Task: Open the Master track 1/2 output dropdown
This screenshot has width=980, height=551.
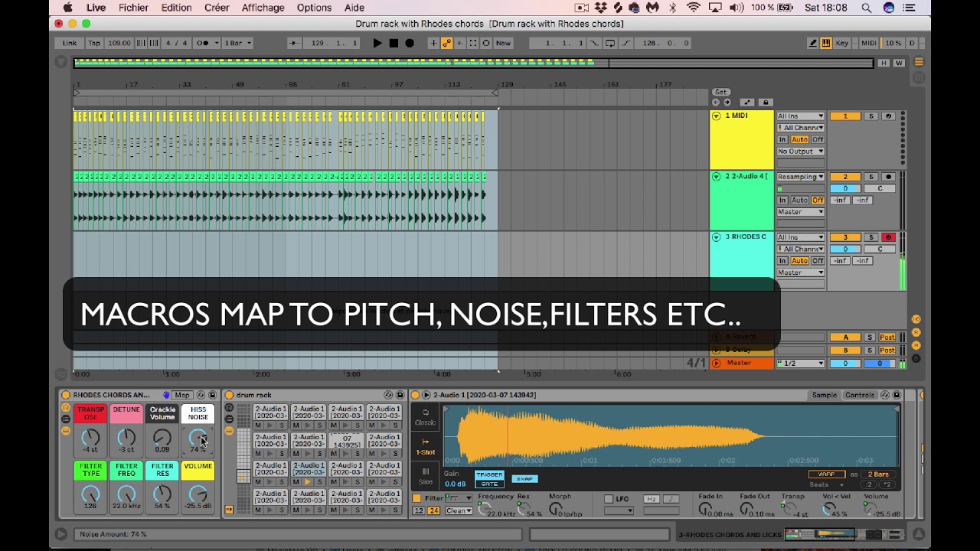Action: pos(801,364)
